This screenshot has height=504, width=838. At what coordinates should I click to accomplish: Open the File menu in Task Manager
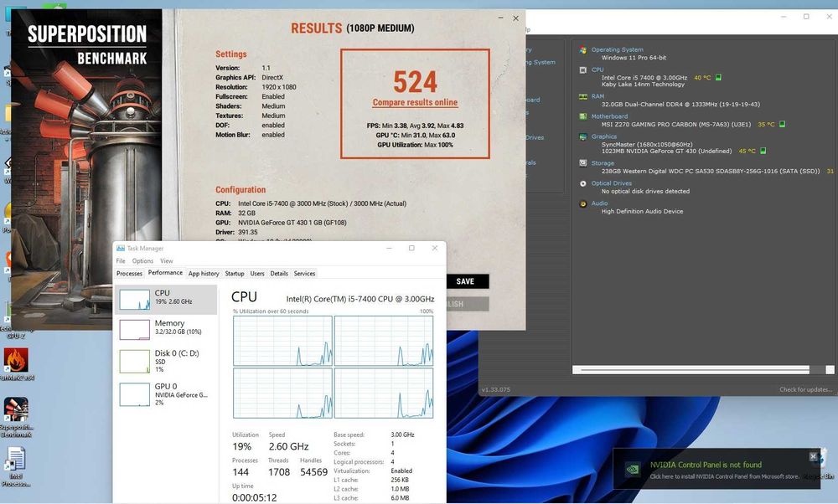click(121, 261)
